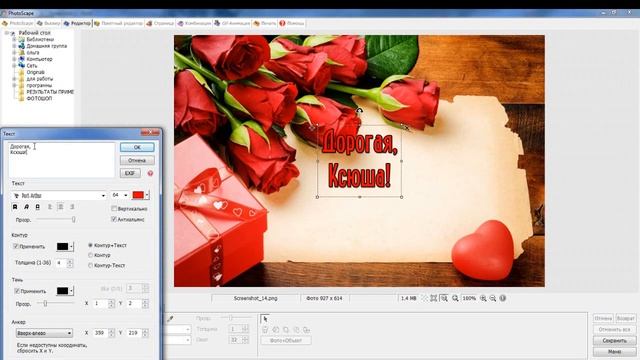Screen dimensions: 640x360
Task: Toggle Применить checkbox under Контур
Action: tap(16, 247)
